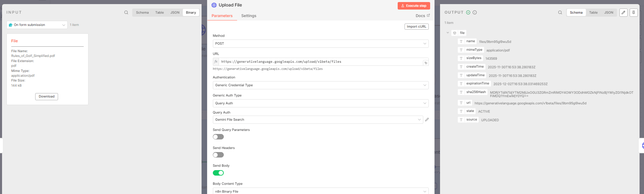Switch to Parameters tab

222,16
